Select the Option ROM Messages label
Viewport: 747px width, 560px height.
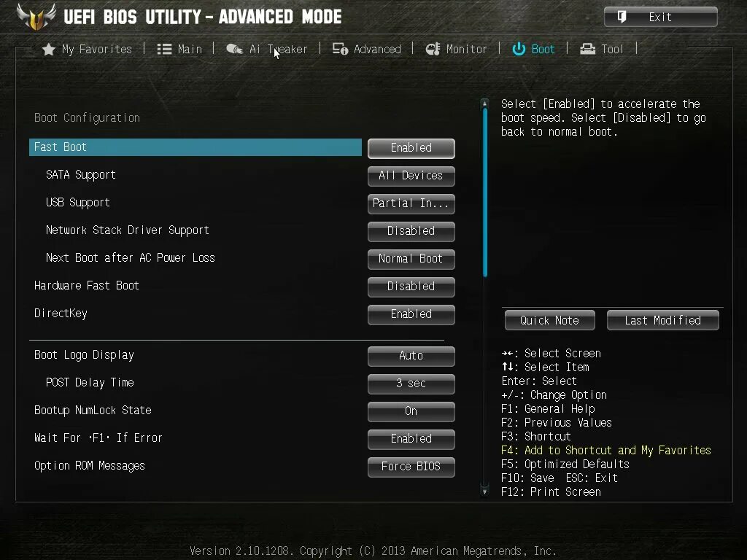pos(90,466)
